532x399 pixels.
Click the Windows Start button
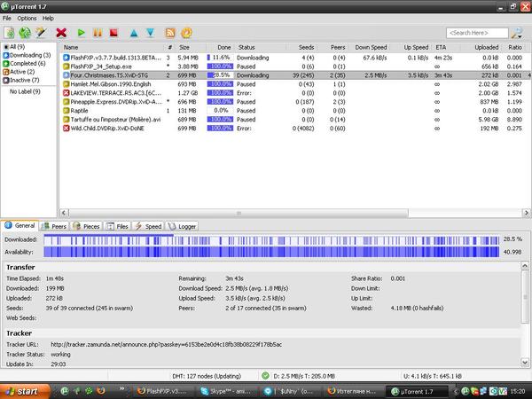[25, 391]
